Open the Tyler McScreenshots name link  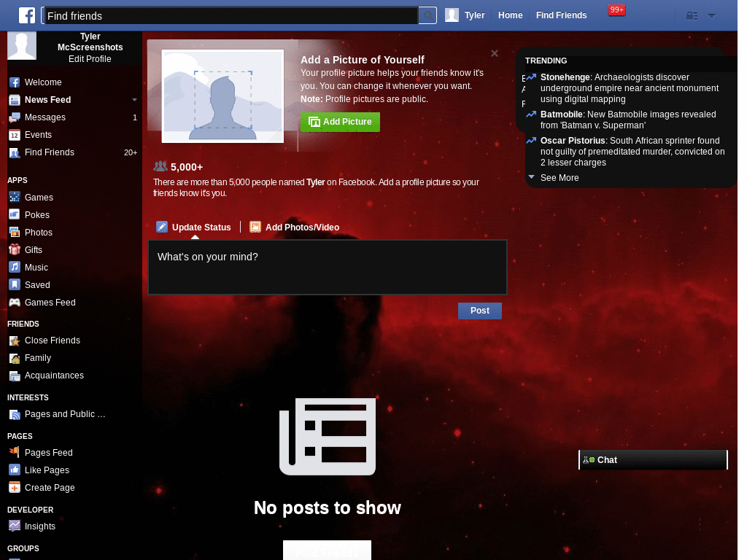90,42
